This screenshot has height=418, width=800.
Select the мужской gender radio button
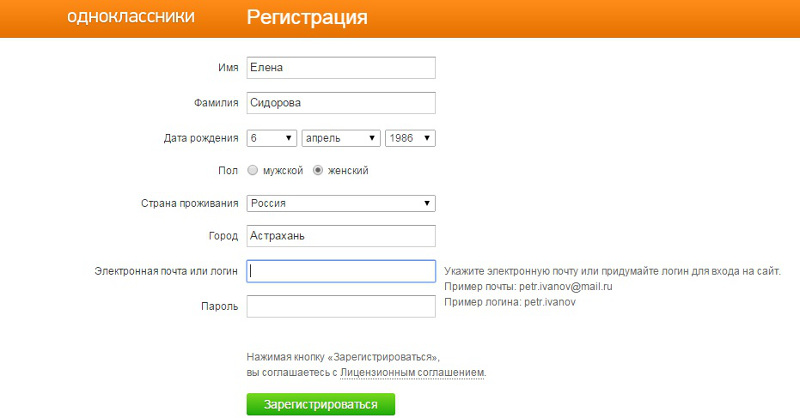253,170
